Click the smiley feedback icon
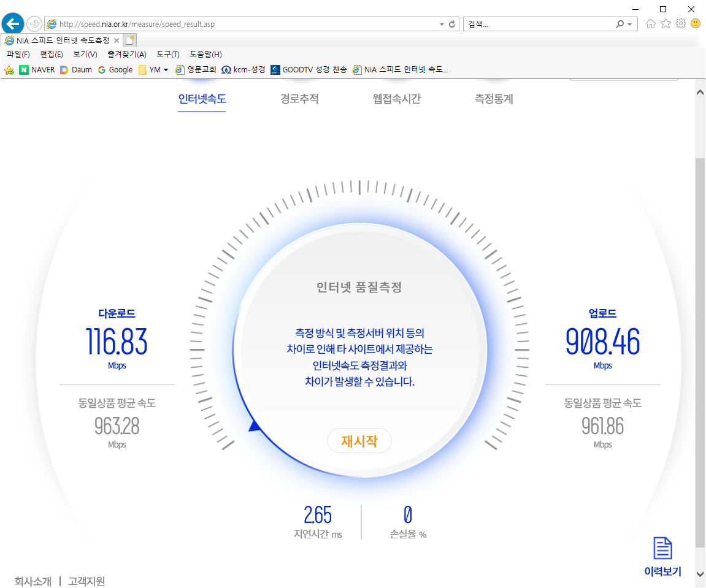 tap(696, 23)
